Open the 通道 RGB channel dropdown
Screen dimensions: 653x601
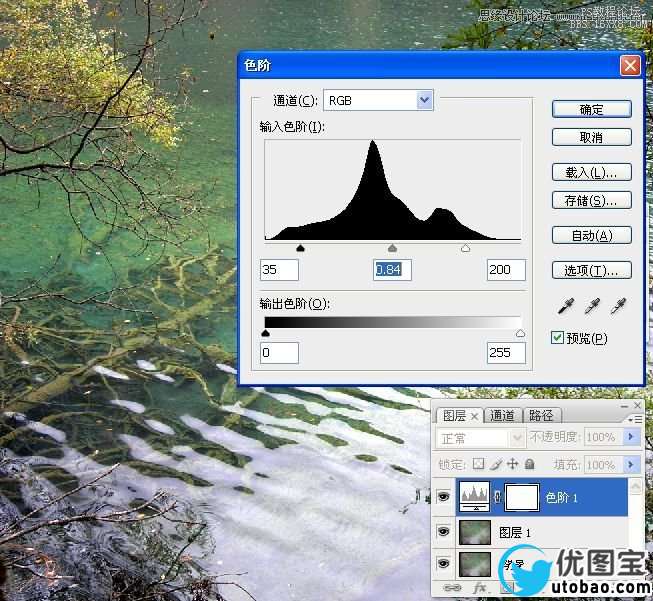point(378,100)
